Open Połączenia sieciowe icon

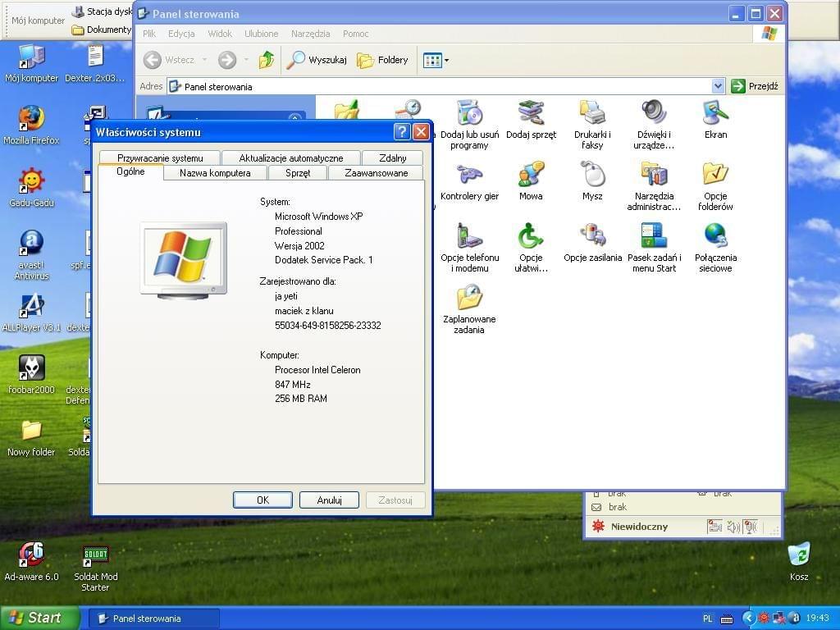point(715,236)
